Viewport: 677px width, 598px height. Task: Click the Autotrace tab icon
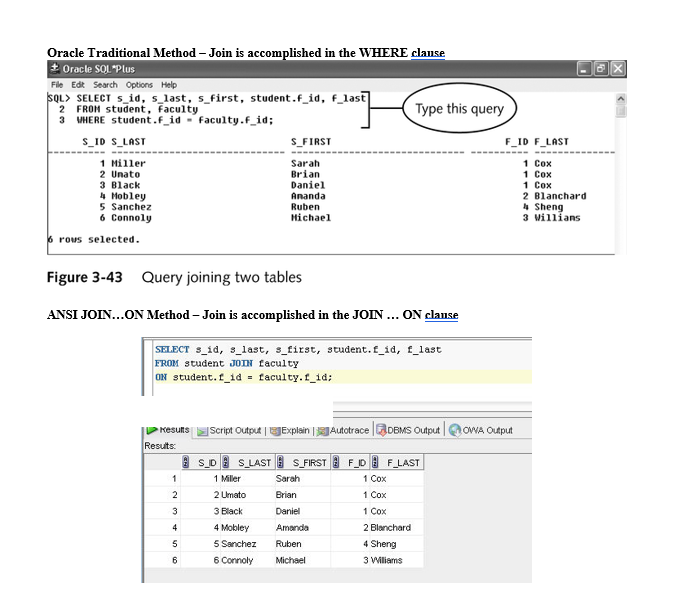(323, 431)
